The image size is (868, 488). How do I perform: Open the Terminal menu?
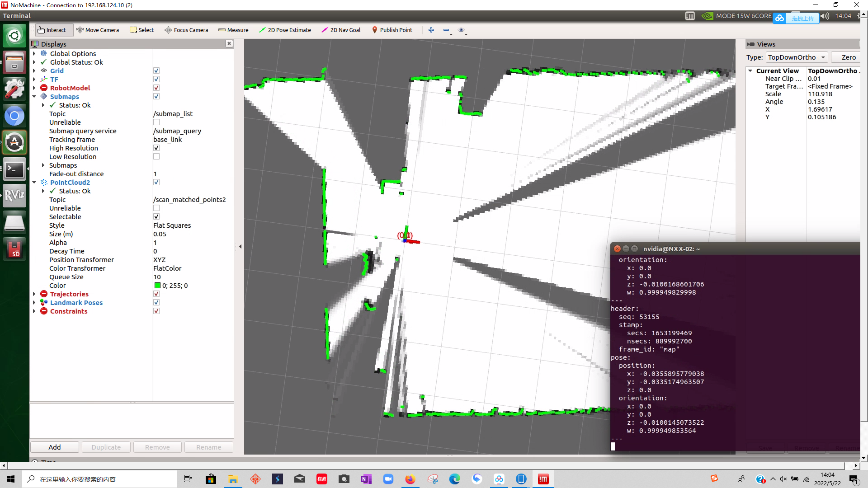[x=17, y=15]
